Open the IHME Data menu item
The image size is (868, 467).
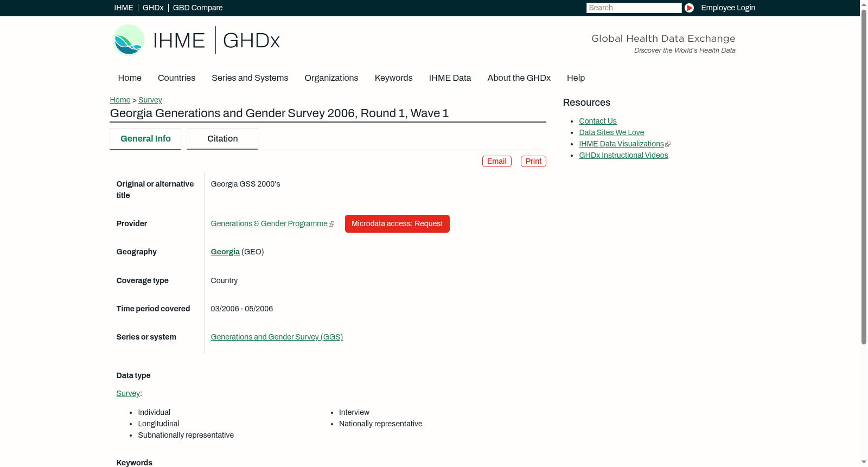click(450, 78)
